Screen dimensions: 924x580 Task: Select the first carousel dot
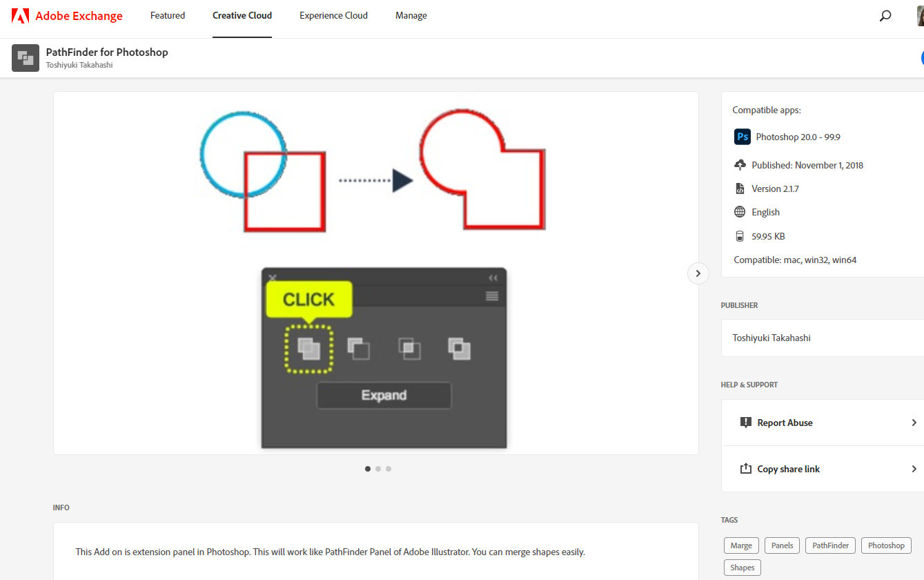click(x=367, y=469)
